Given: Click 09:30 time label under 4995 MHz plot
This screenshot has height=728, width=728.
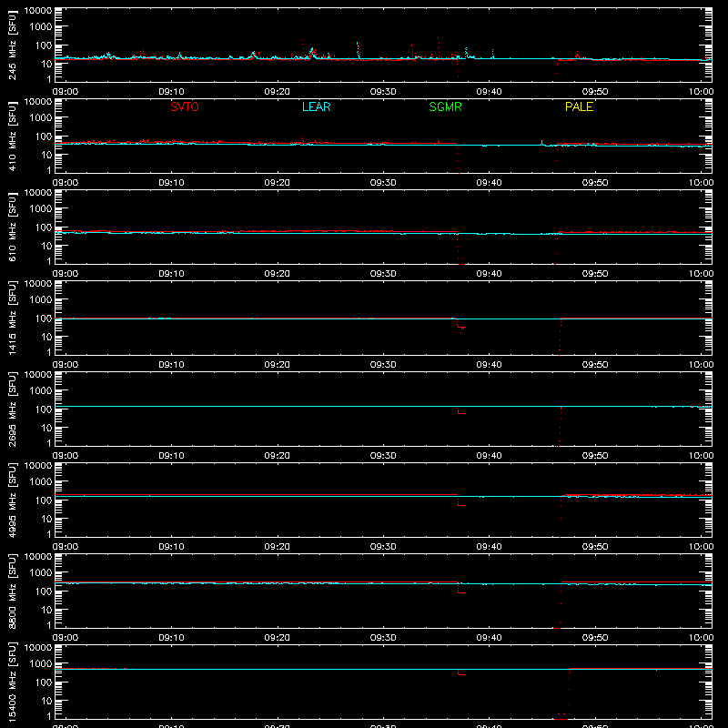Looking at the screenshot, I should [x=383, y=547].
